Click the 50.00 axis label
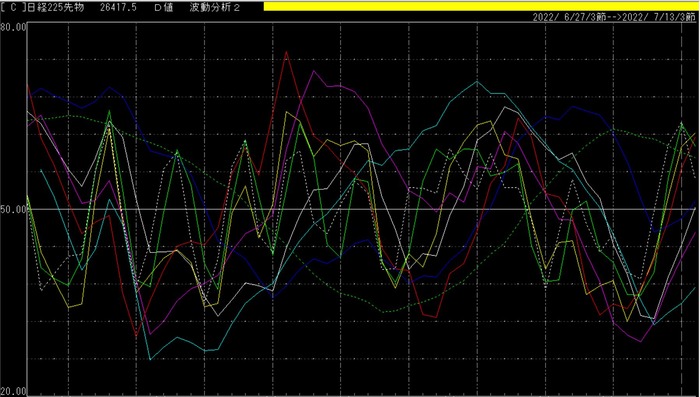The width and height of the screenshot is (700, 397). pyautogui.click(x=14, y=209)
